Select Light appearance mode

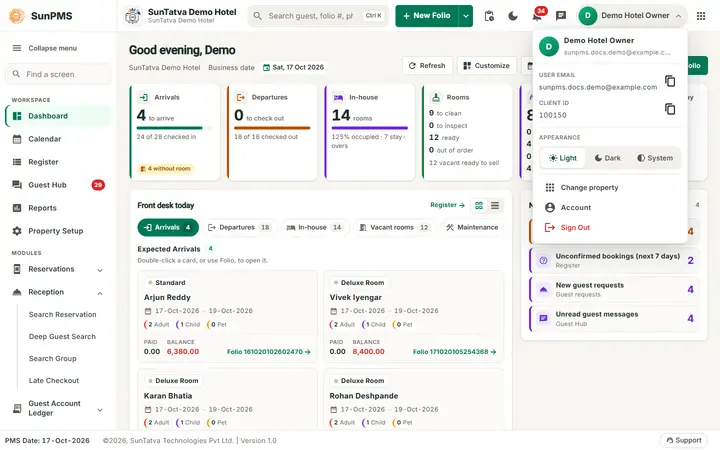562,158
